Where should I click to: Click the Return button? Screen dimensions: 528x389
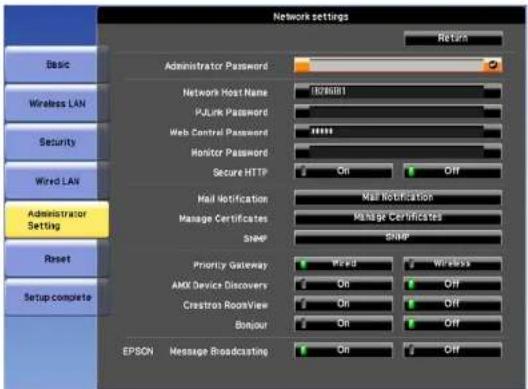point(453,38)
